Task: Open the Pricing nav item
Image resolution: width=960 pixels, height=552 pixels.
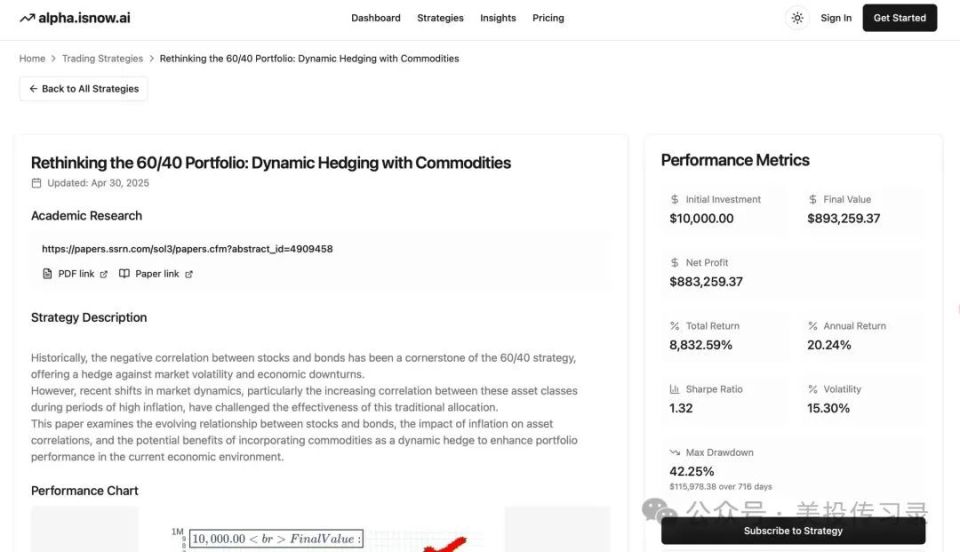Action: (x=548, y=18)
